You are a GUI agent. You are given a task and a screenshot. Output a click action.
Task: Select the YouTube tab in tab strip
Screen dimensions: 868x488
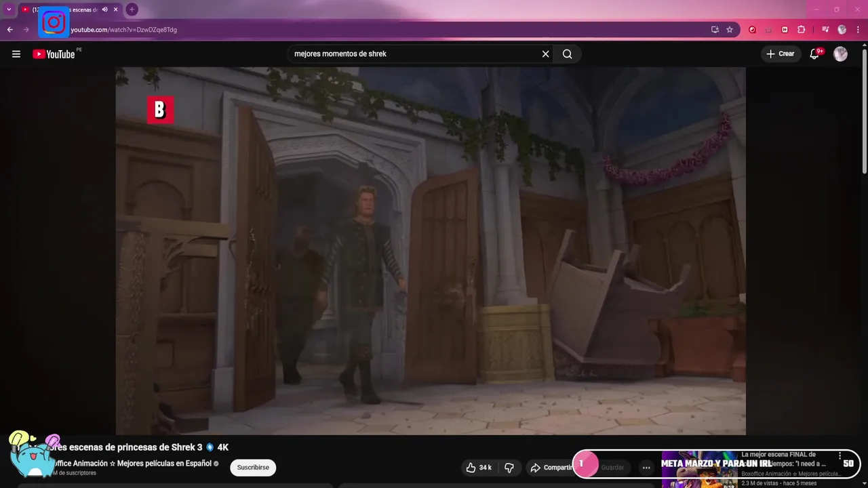pos(70,9)
